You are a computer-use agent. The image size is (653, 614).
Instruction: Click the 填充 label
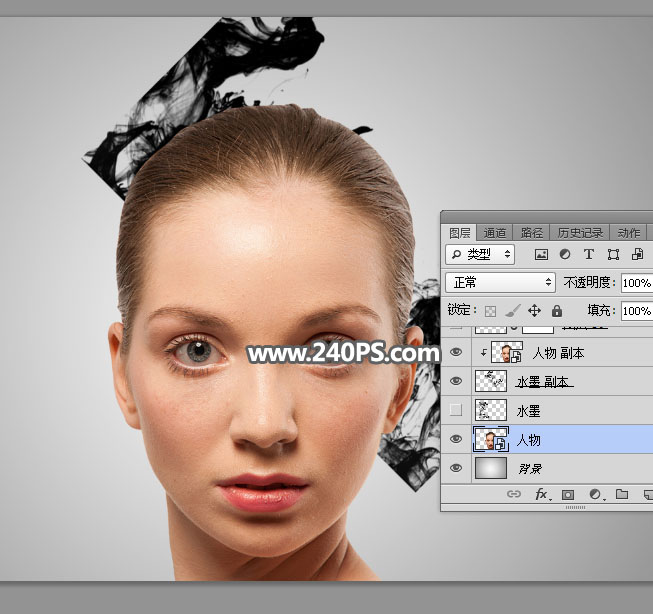601,310
